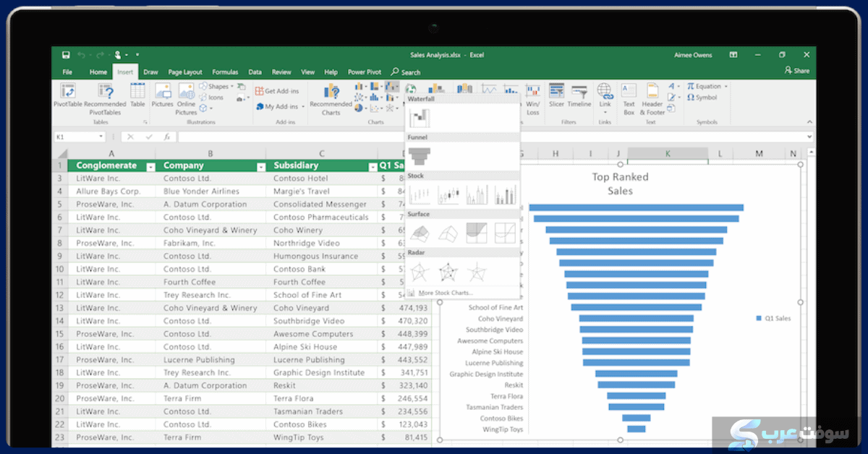868x454 pixels.
Task: Insert a Table from the ribbon
Action: pos(137,95)
